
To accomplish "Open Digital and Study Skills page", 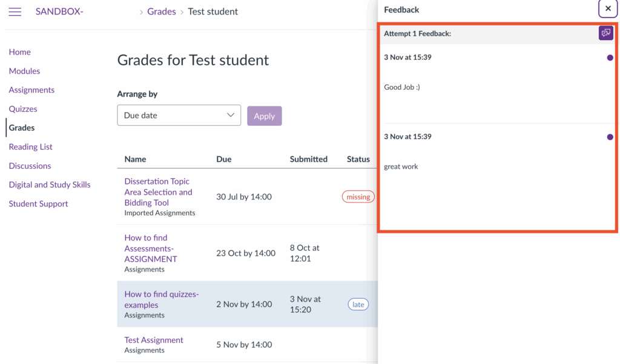I will [50, 184].
